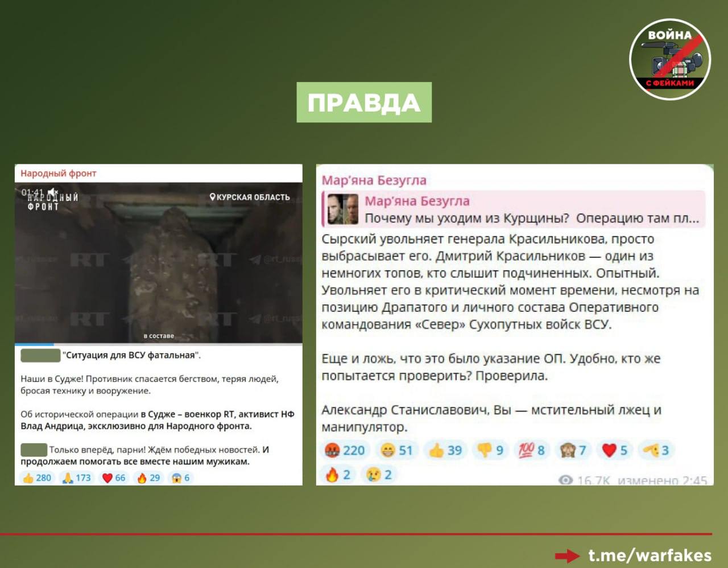Click the thumbs up reaction with 39
This screenshot has height=568, width=728.
445,450
